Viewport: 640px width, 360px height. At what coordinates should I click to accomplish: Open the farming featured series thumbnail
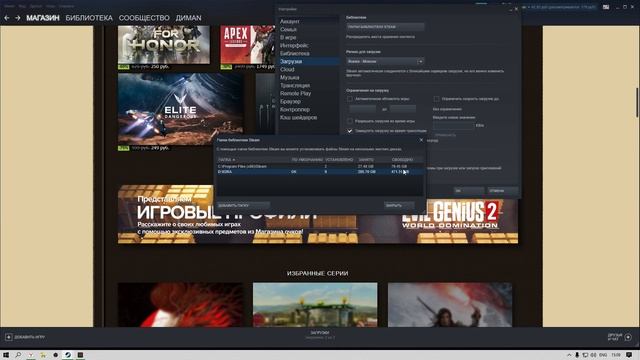315,304
